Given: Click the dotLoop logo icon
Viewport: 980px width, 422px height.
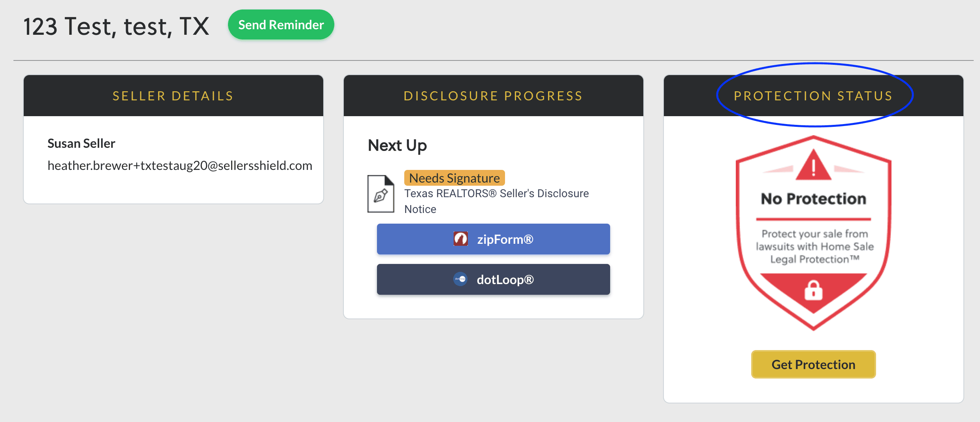Looking at the screenshot, I should (460, 279).
